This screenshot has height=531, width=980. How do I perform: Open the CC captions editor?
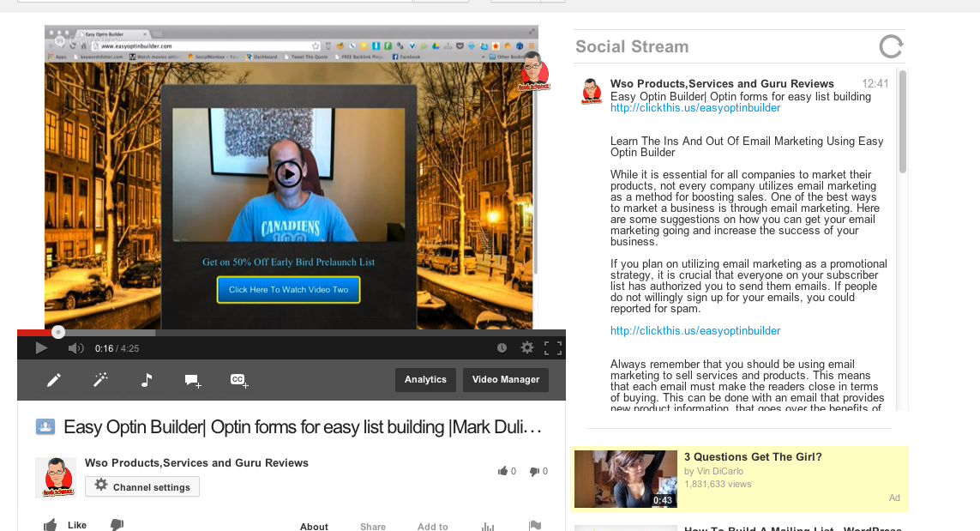pyautogui.click(x=239, y=380)
